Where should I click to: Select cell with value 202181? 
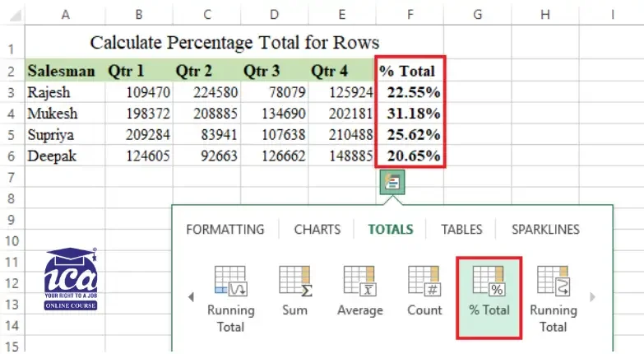tap(341, 114)
